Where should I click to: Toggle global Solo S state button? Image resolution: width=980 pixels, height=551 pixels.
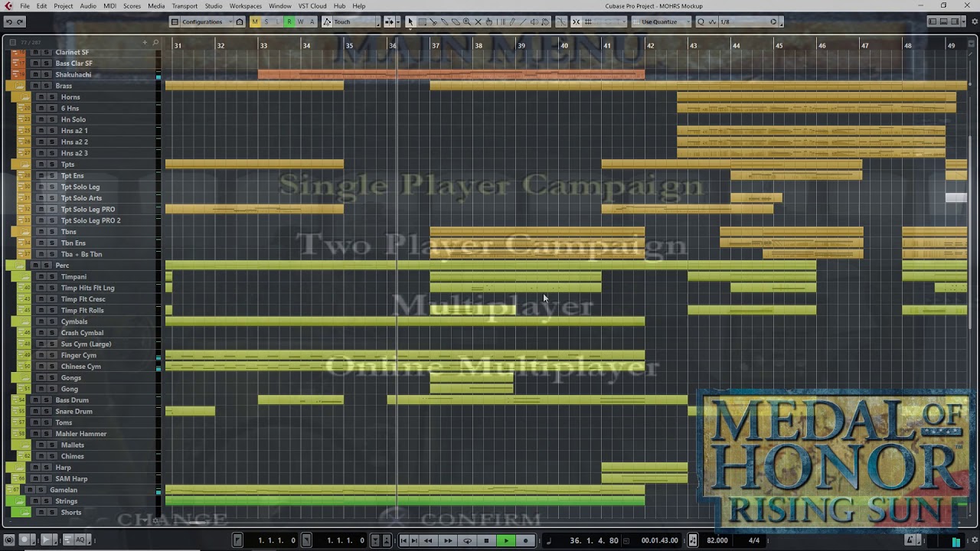pos(266,21)
